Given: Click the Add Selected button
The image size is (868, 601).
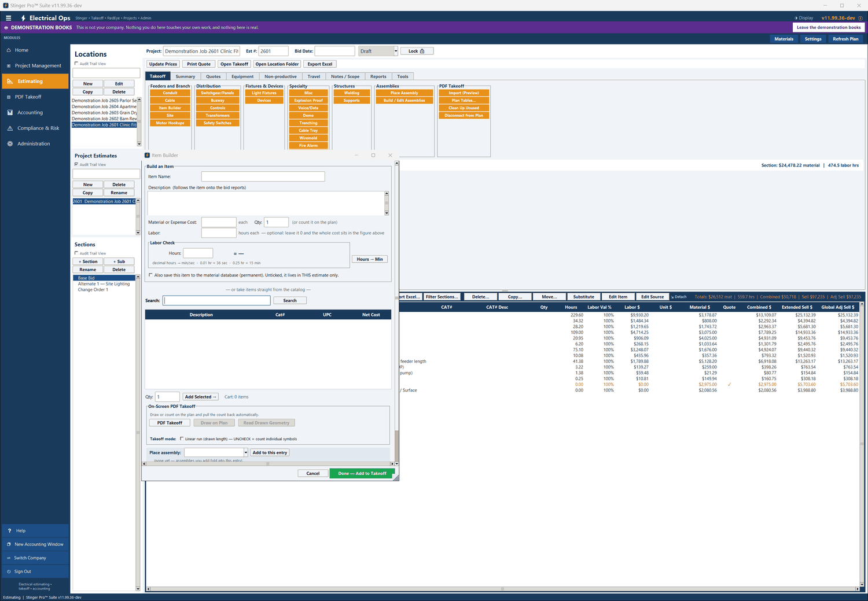Looking at the screenshot, I should point(200,397).
